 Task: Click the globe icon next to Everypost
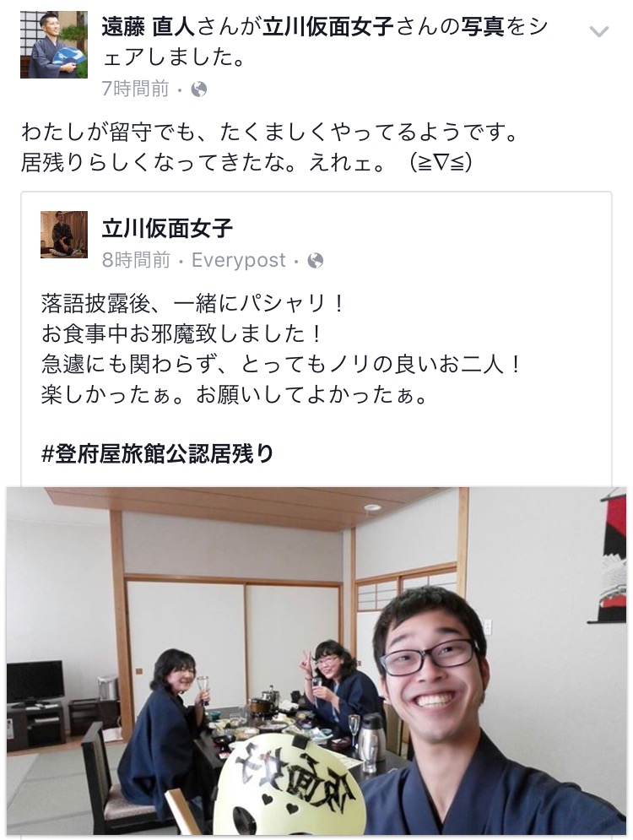[316, 260]
